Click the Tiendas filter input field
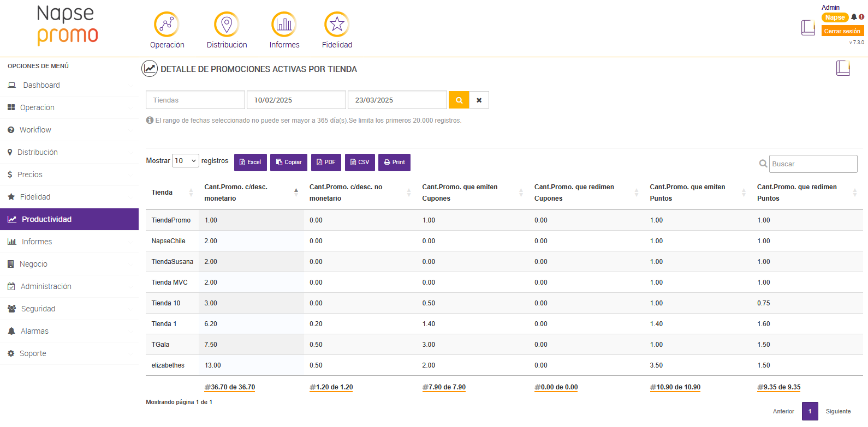 tap(195, 100)
